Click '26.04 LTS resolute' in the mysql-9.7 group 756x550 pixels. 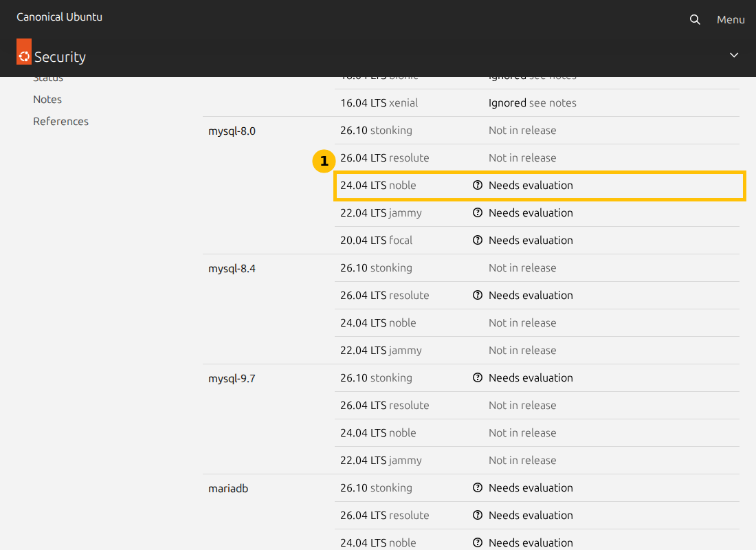[384, 405]
